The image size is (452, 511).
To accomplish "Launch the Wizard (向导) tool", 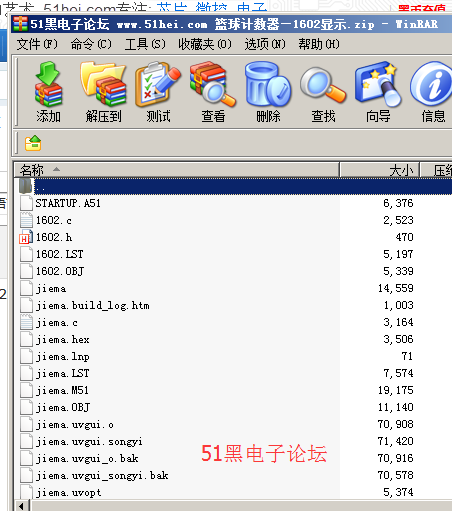I will click(378, 92).
